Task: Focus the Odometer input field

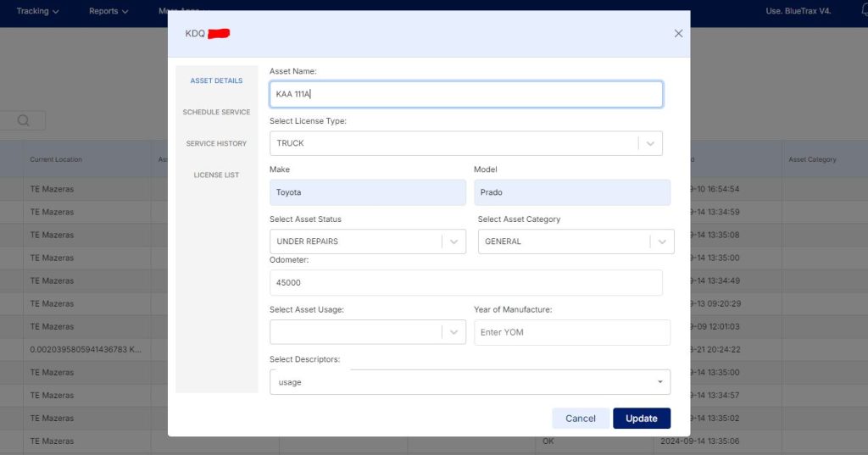Action: [465, 283]
